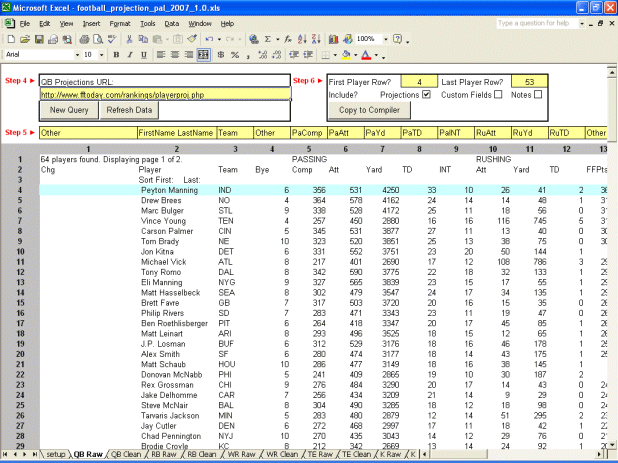Open the Tools menu
Viewport: 618px width, 463px height.
click(x=148, y=24)
